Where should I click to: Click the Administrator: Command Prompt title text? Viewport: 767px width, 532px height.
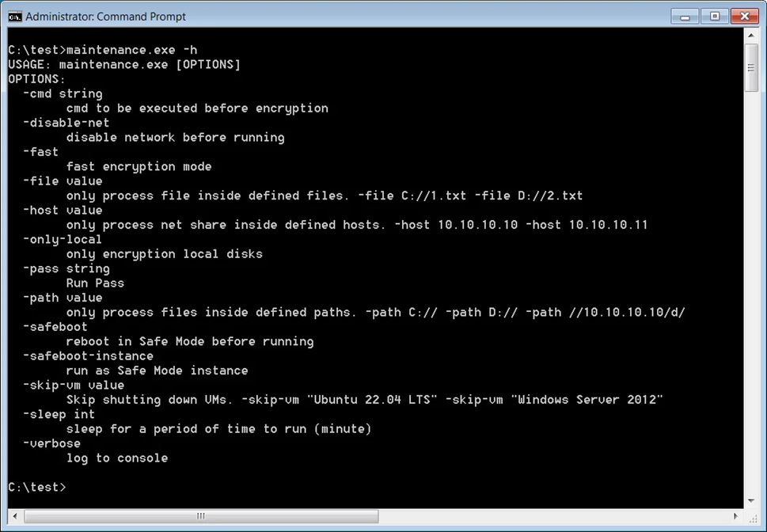pos(105,17)
